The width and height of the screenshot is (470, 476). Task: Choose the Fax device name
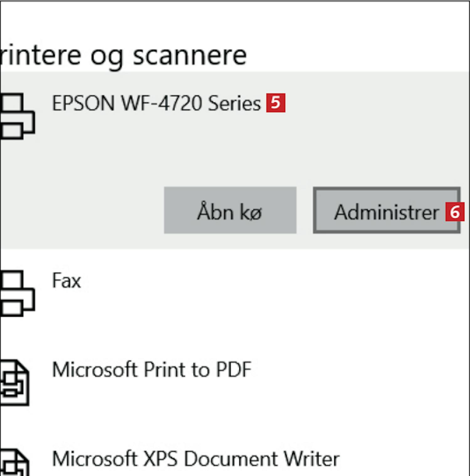tap(66, 280)
